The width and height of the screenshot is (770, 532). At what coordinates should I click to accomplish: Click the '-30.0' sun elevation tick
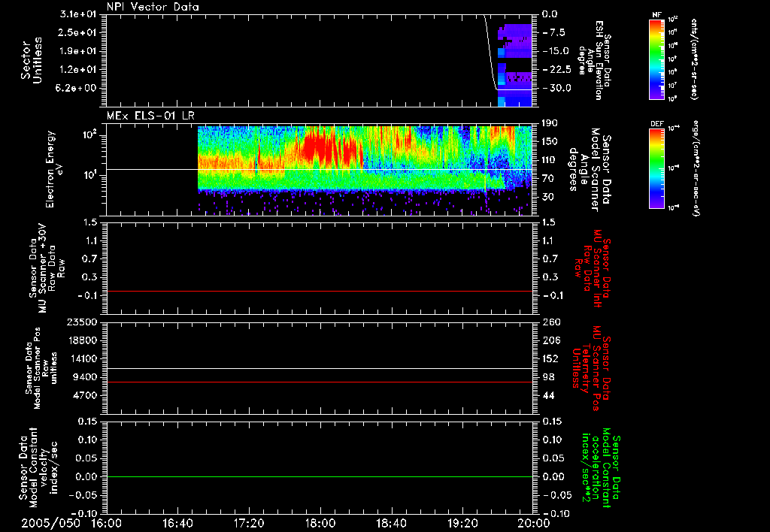(556, 89)
